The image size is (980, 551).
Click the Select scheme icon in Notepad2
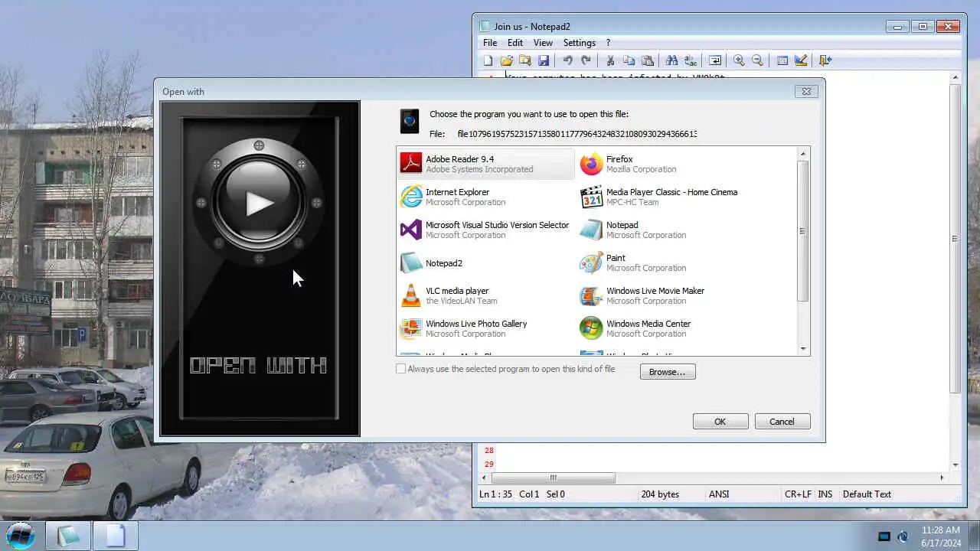782,60
